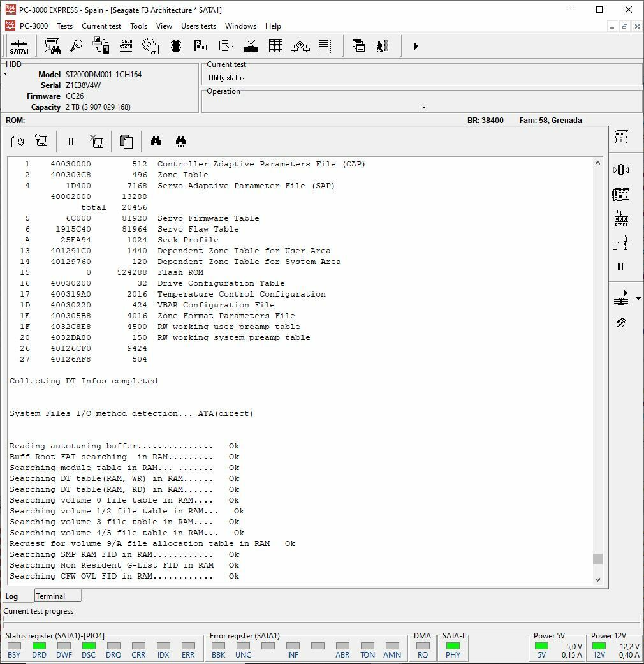Image resolution: width=644 pixels, height=664 pixels.
Task: Click the SATA1 port button in toolbar
Action: (x=19, y=46)
